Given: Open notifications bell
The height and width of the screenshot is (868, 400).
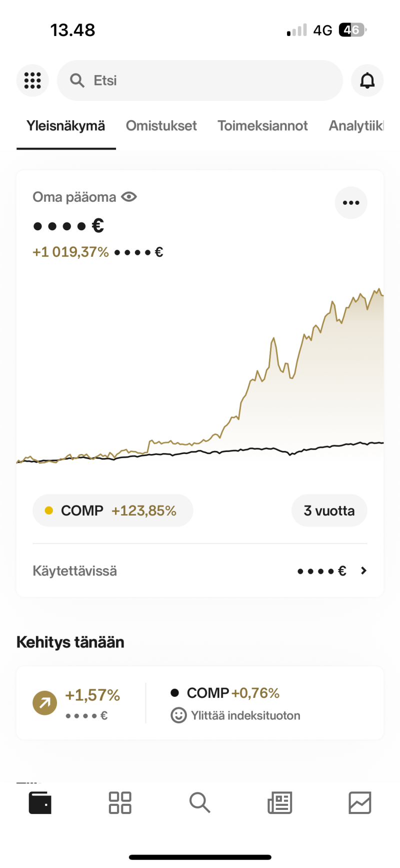Looking at the screenshot, I should coord(367,81).
